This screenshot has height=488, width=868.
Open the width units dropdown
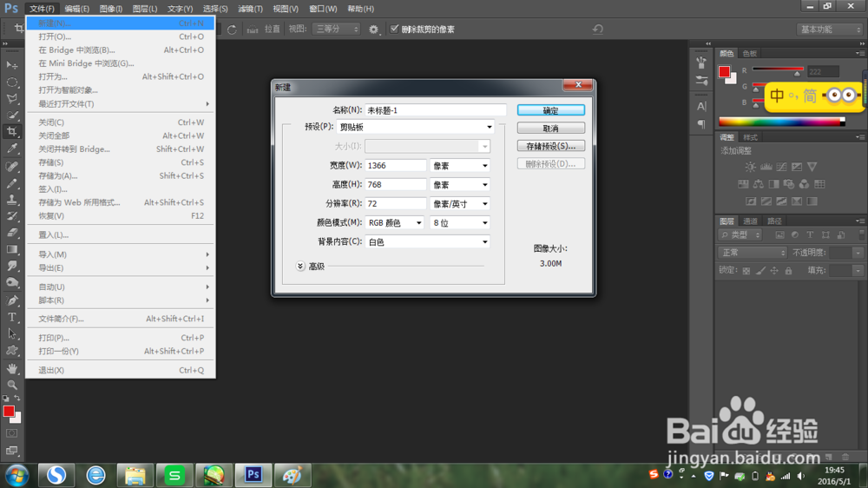460,166
